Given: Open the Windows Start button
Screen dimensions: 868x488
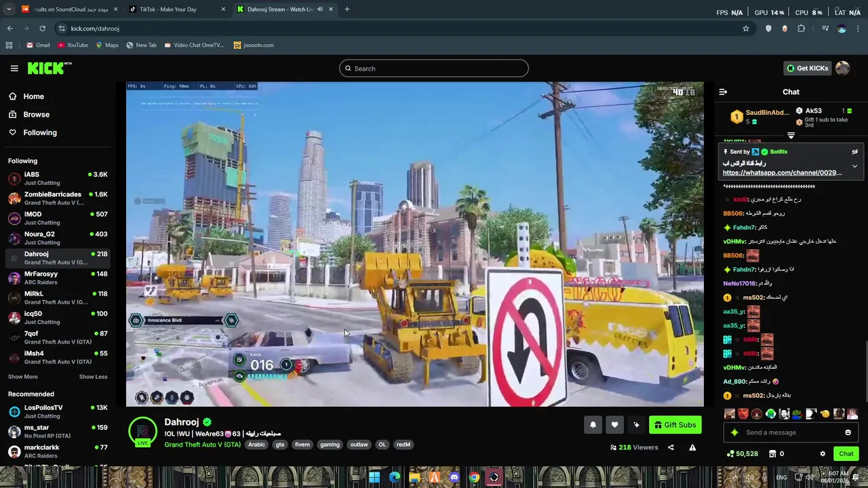Looking at the screenshot, I should tap(374, 477).
